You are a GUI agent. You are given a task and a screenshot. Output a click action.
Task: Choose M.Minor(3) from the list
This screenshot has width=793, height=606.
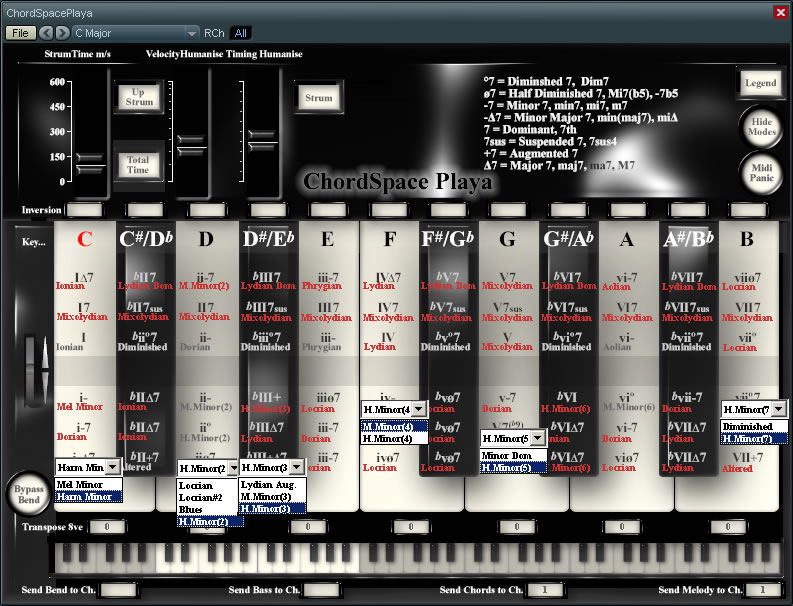click(273, 496)
